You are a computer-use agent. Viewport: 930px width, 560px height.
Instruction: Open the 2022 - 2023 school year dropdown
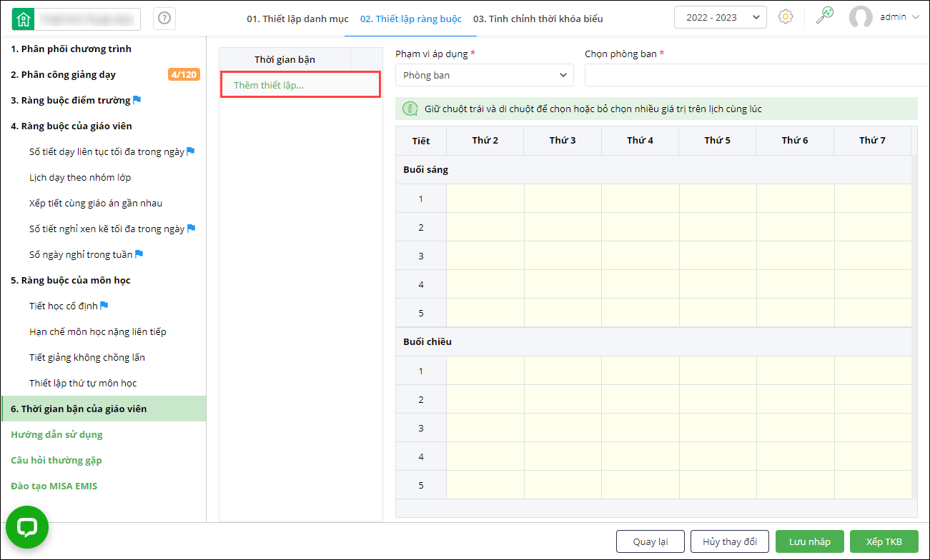(x=720, y=17)
